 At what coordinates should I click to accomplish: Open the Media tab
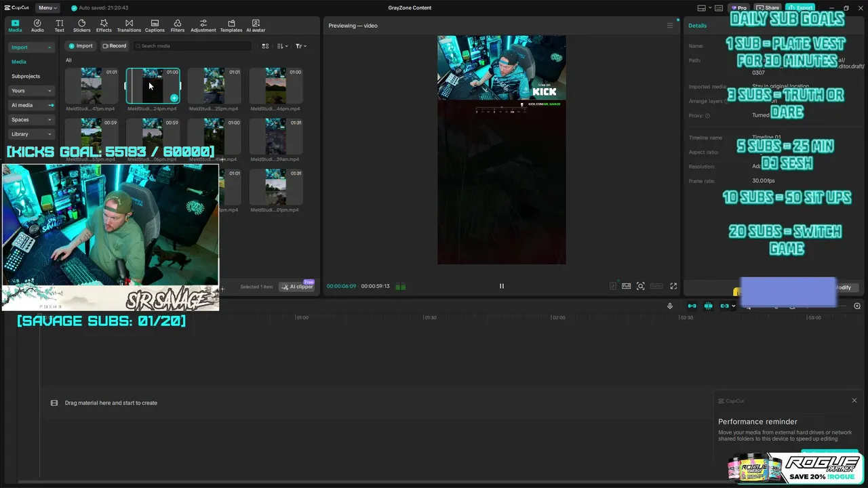coord(15,26)
